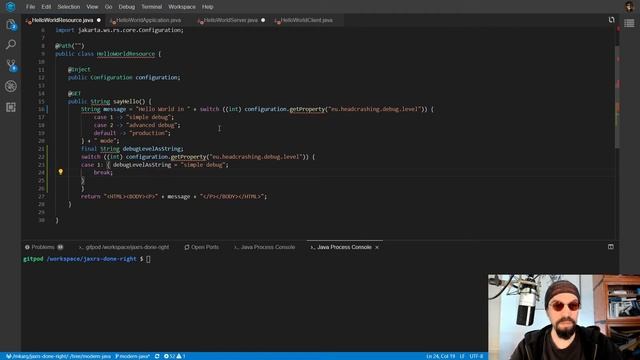The height and width of the screenshot is (360, 640).
Task: Switch to gitpod /workspace/jaxrs-done-right terminal tab
Action: pos(124,247)
